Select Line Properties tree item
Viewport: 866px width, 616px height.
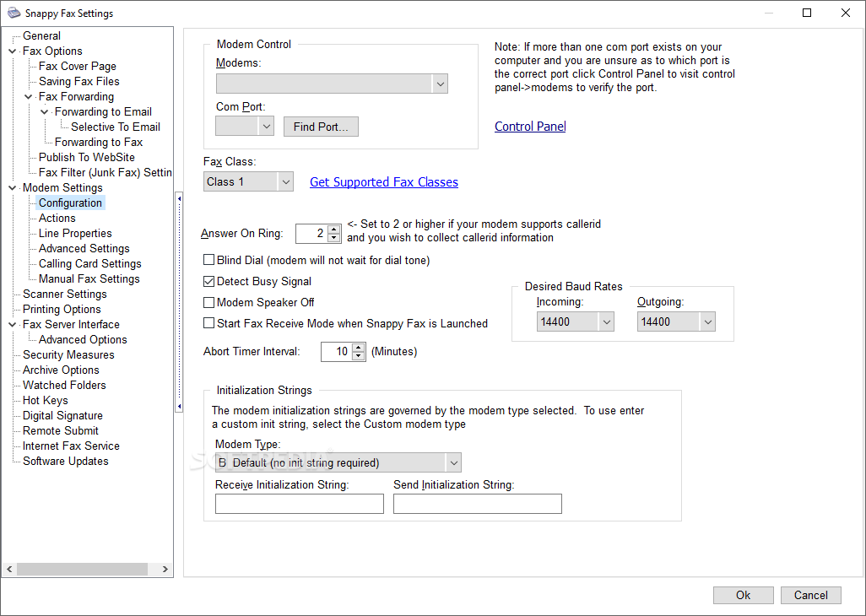[x=75, y=234]
